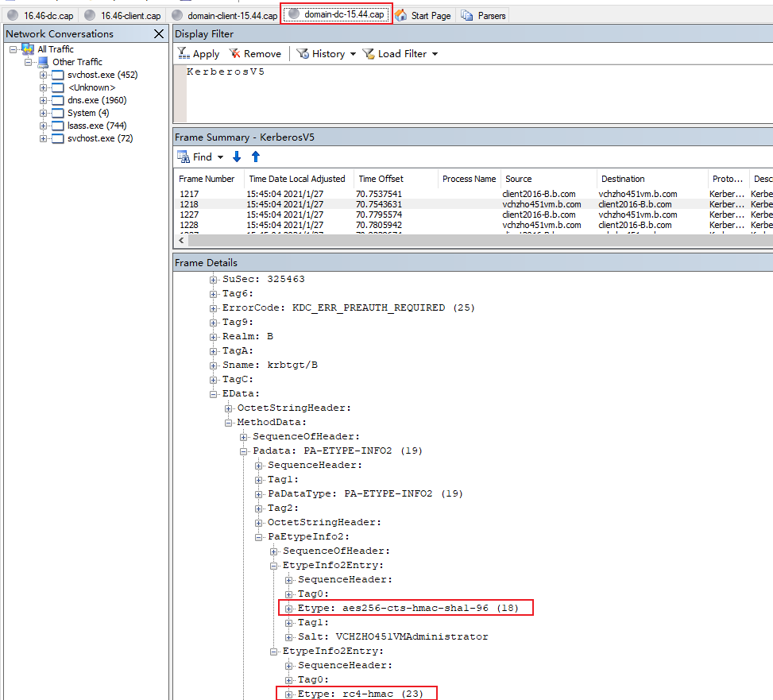Expand the Realm: B field
773x700 pixels.
214,337
